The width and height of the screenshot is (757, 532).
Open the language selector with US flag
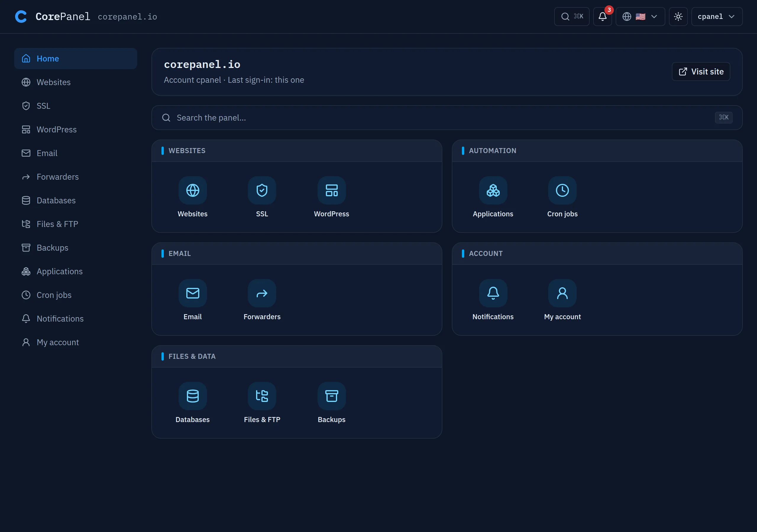pyautogui.click(x=640, y=17)
